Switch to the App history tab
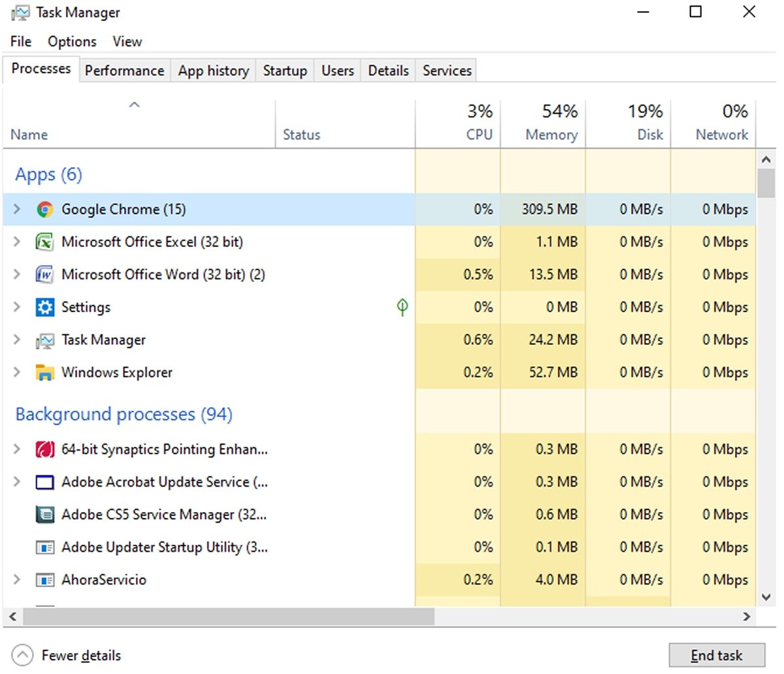Image resolution: width=784 pixels, height=674 pixels. (x=214, y=71)
